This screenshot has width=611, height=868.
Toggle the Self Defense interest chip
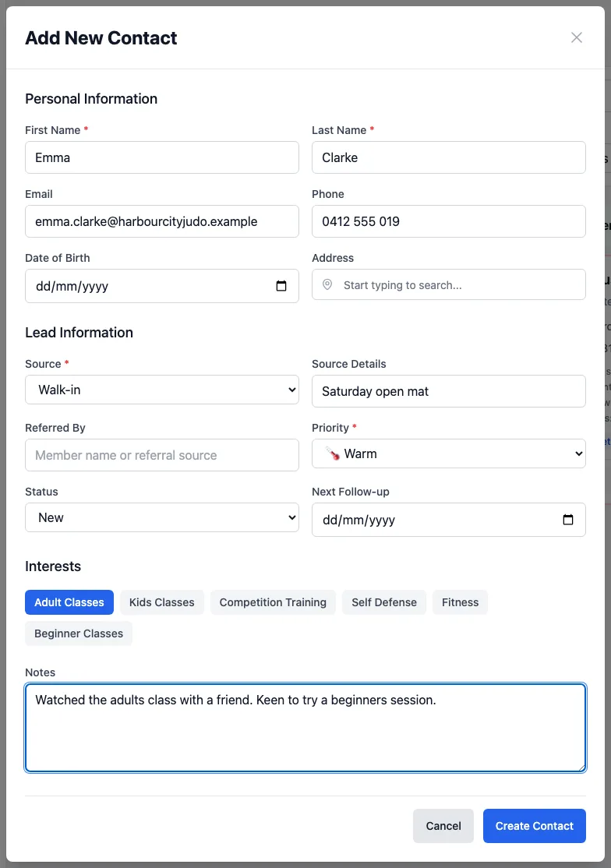click(384, 602)
